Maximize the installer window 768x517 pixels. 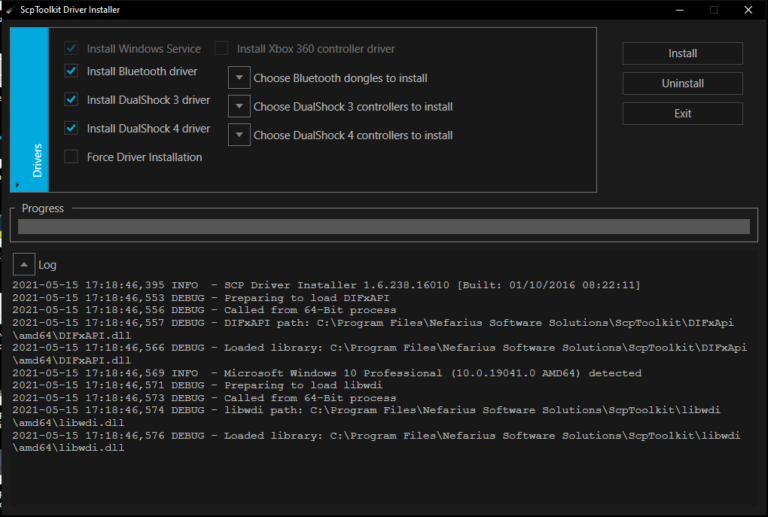[x=714, y=10]
